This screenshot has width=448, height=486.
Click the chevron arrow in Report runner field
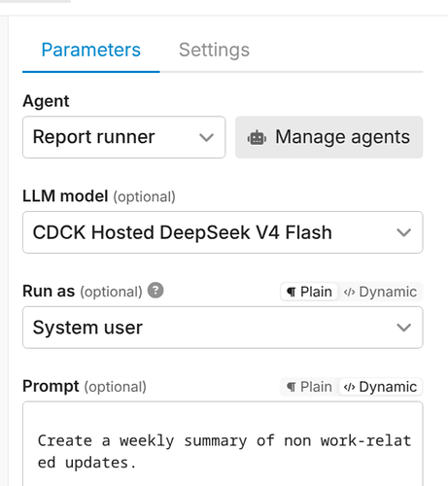206,138
